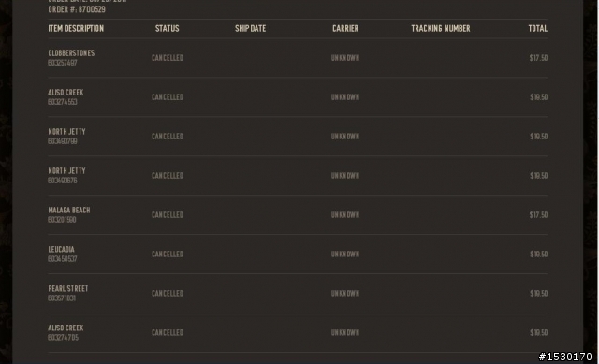Click the Status column header

coord(167,29)
